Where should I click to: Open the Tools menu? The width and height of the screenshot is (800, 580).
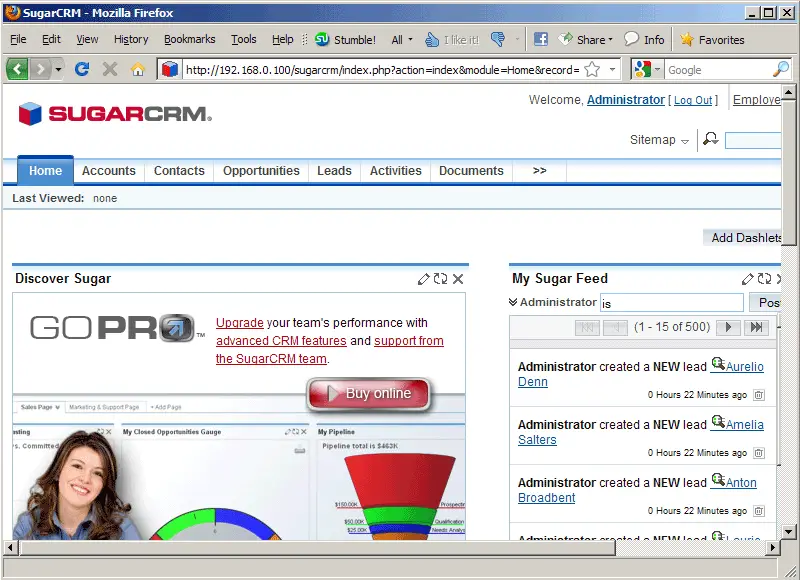coord(243,39)
